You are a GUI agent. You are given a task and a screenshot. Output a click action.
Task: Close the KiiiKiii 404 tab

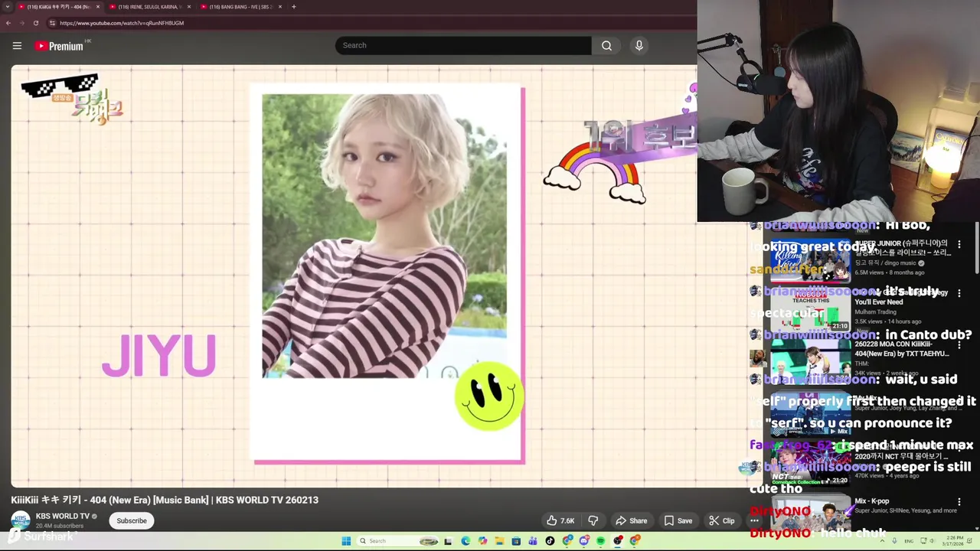coord(97,6)
